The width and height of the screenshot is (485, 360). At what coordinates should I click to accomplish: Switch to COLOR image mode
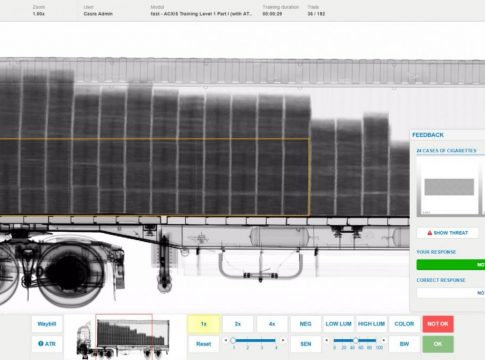(x=404, y=324)
